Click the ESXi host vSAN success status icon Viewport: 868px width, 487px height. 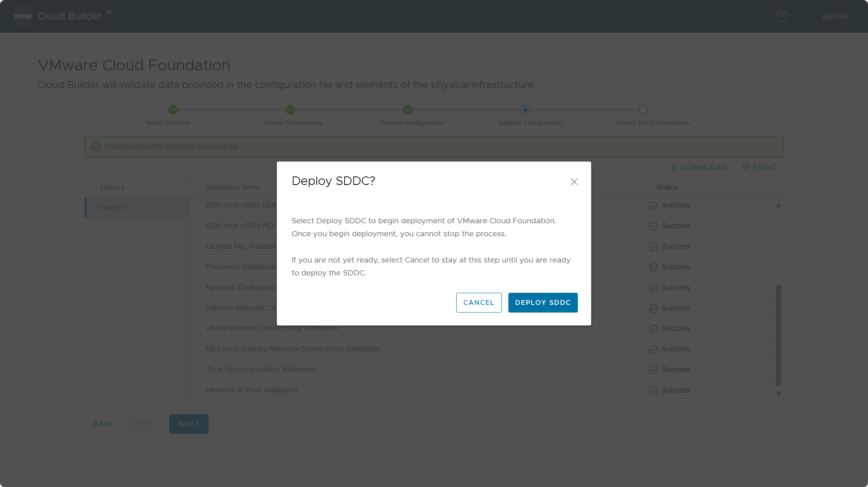tap(653, 206)
